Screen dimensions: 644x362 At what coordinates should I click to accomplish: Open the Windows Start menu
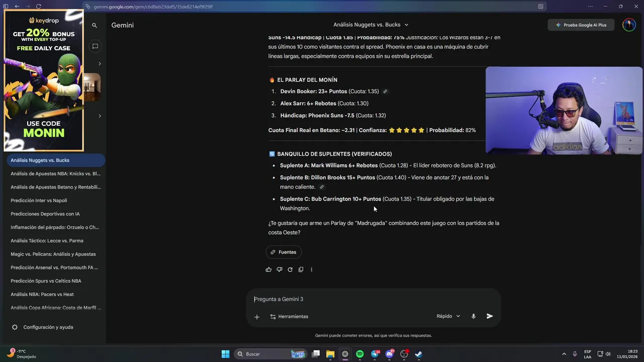point(225,354)
